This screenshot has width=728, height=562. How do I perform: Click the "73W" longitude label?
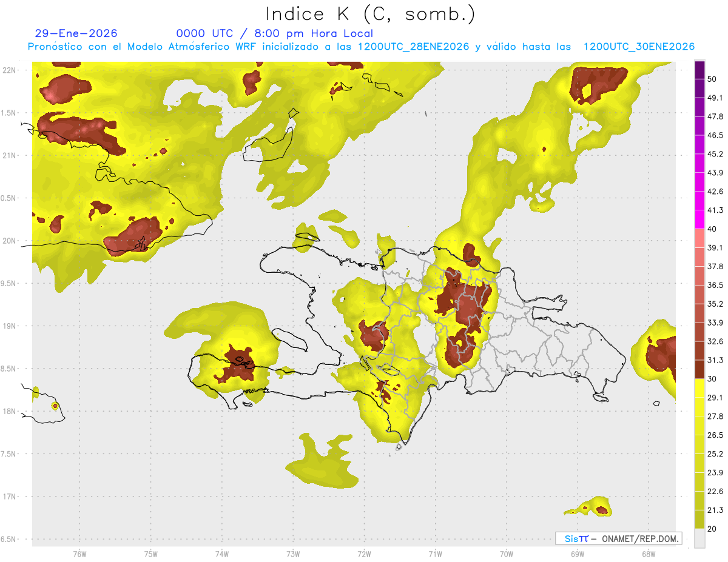tap(292, 554)
